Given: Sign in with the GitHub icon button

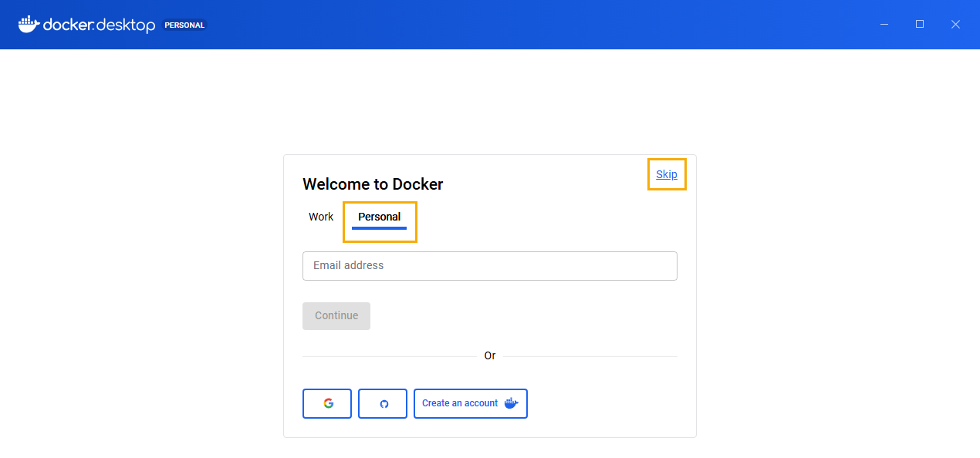Looking at the screenshot, I should pos(383,403).
